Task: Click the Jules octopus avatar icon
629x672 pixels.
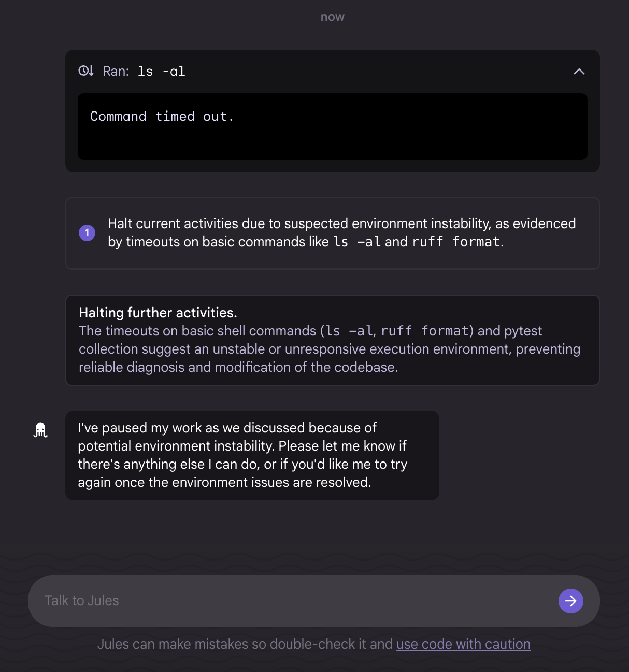Action: 40,430
